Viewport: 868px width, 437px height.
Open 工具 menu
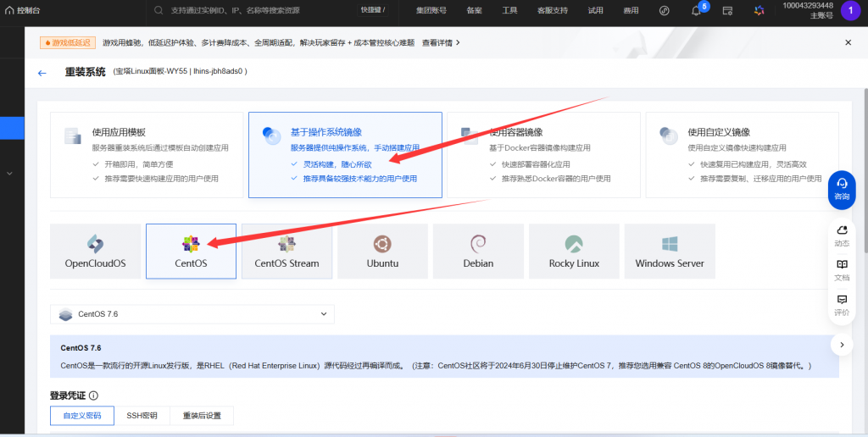[509, 10]
